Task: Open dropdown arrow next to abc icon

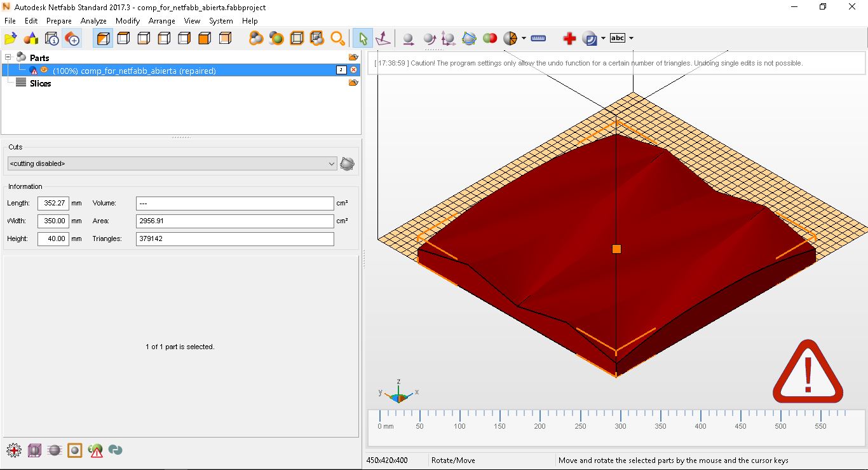Action: click(x=631, y=38)
